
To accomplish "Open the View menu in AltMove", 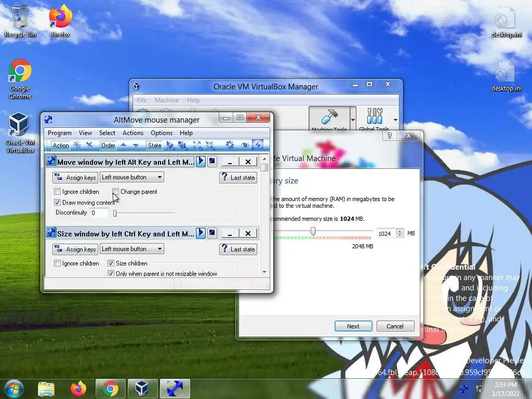I will click(86, 133).
